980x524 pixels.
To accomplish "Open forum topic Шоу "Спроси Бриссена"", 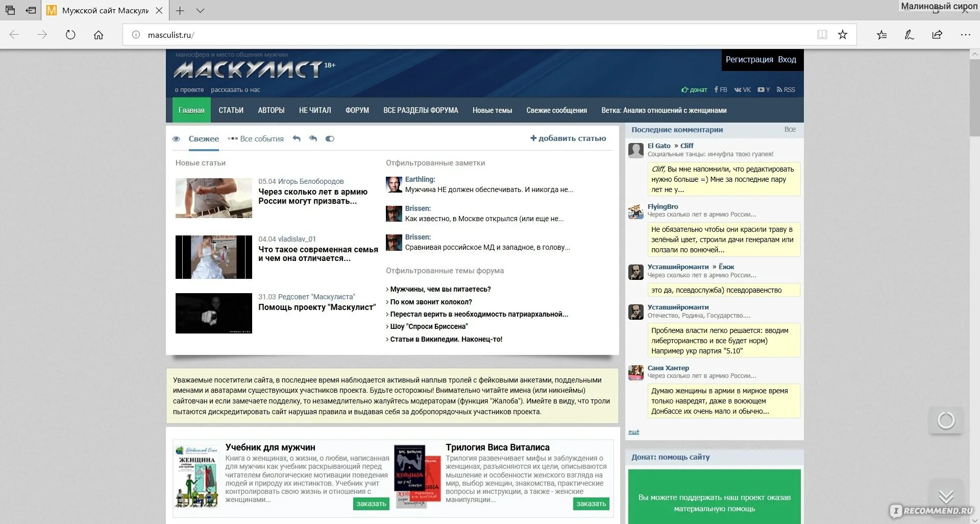I will (429, 326).
